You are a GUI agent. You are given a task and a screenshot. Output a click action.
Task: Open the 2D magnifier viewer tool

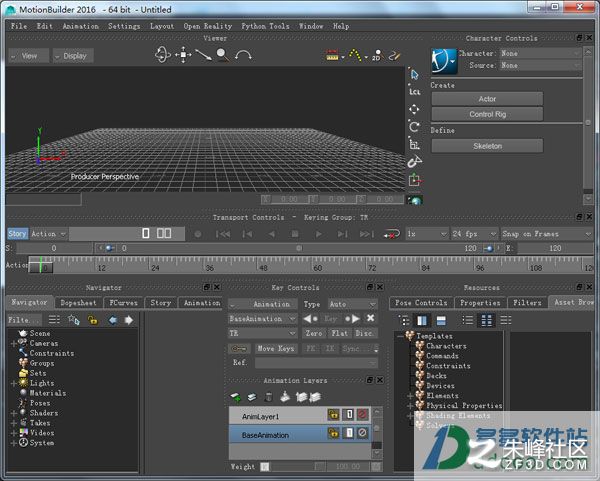tap(377, 55)
